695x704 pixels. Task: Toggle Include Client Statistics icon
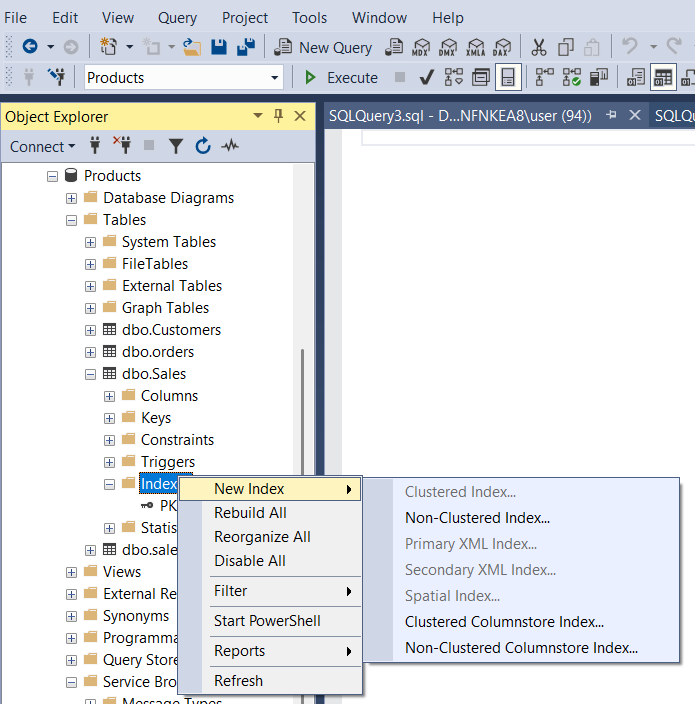[598, 77]
